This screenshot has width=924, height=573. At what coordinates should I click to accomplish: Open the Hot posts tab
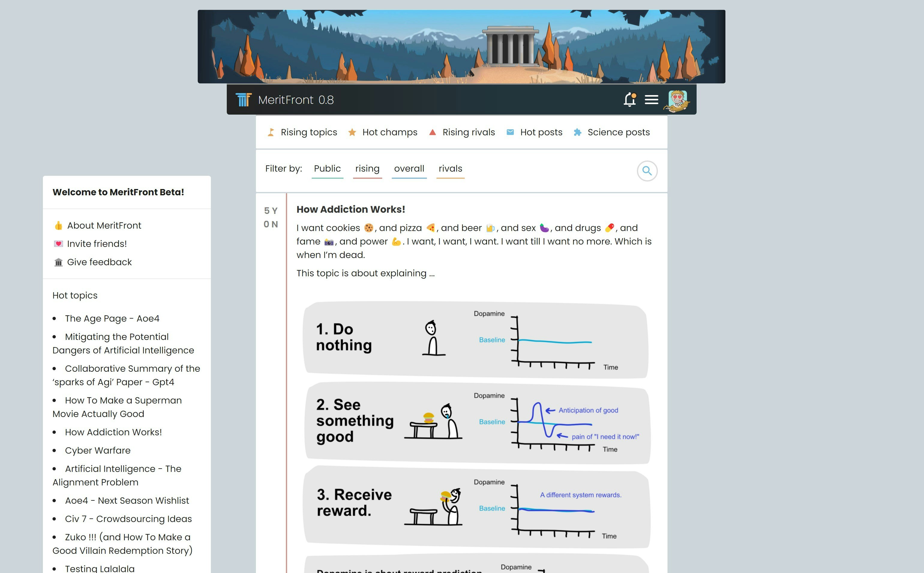541,132
